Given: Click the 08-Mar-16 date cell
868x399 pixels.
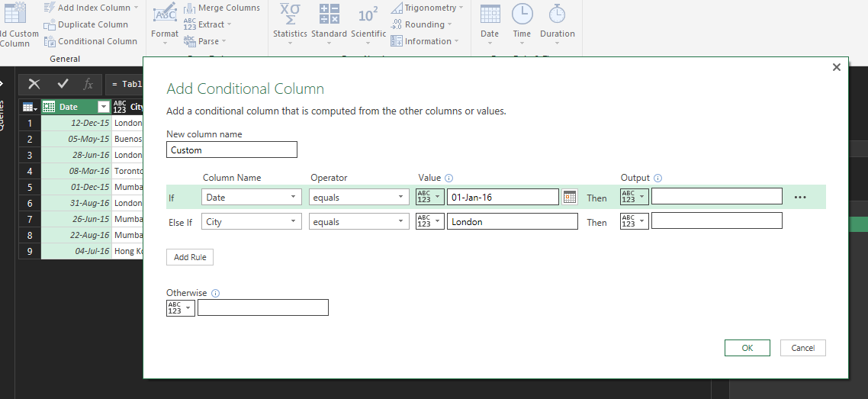Looking at the screenshot, I should coord(76,171).
